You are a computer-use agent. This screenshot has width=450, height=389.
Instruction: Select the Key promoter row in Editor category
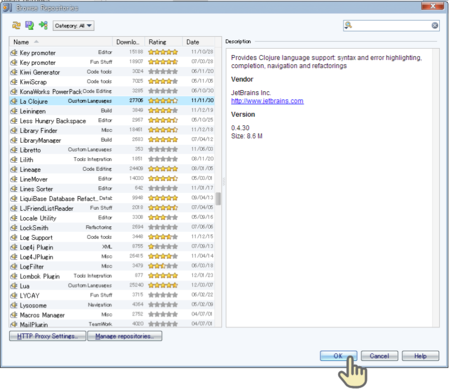(112, 52)
